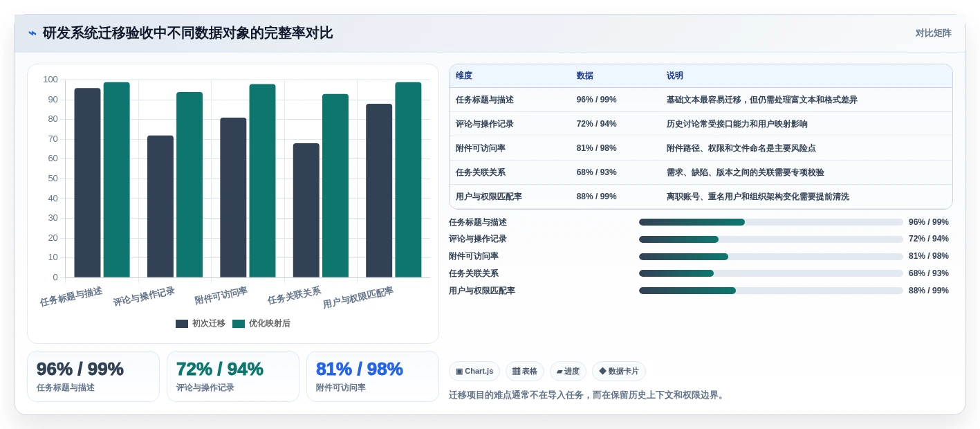Click the dark 初次迁移 legend color box
Viewport: 980px width, 429px height.
click(x=182, y=324)
